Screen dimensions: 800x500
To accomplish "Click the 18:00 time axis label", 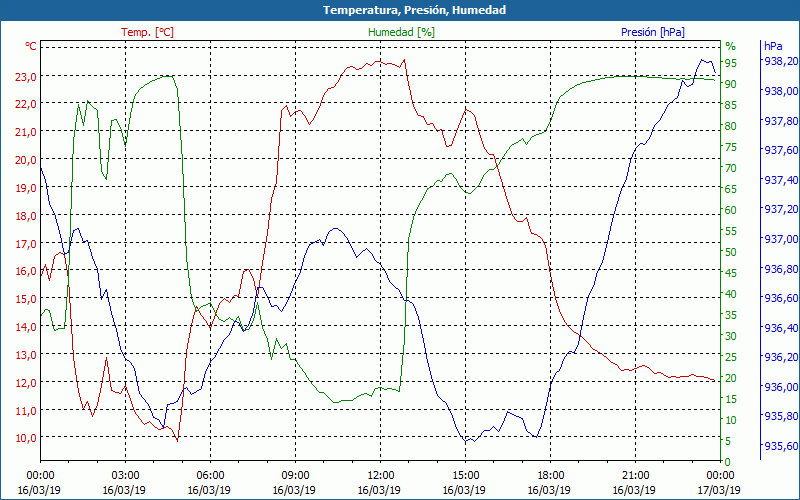I will 550,474.
